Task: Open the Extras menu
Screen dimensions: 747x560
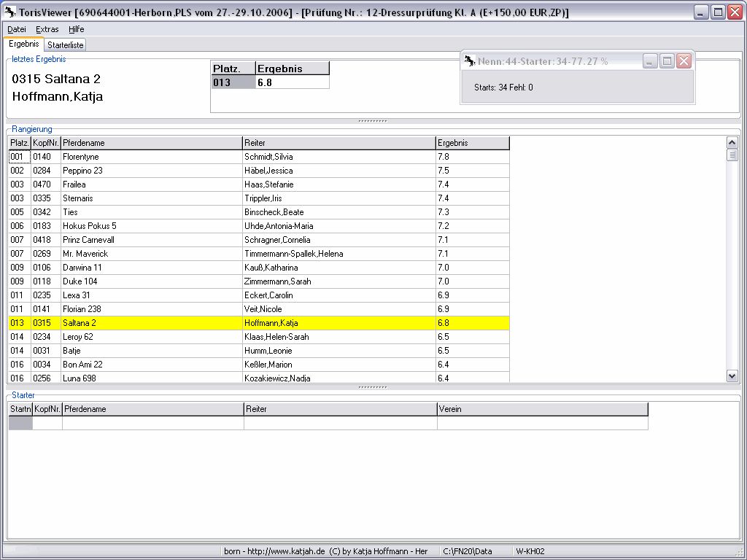Action: (47, 29)
